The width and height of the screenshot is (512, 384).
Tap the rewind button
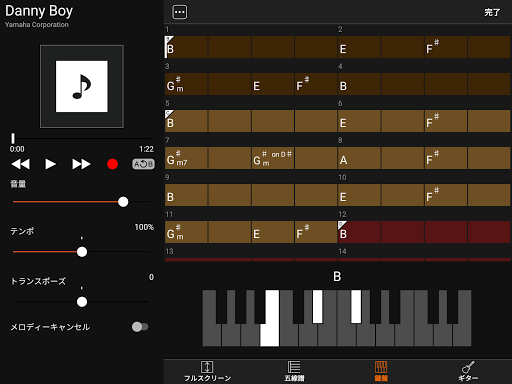tap(21, 164)
